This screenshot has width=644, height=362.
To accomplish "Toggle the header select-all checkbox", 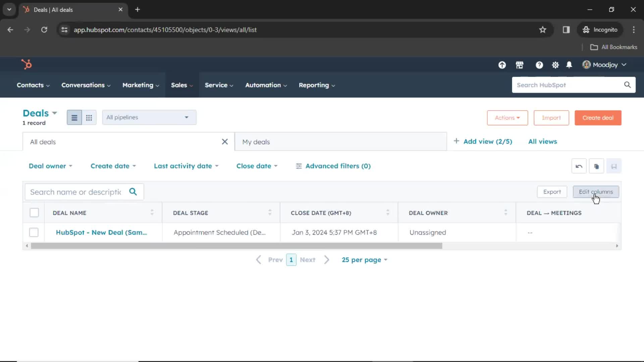I will tap(35, 213).
